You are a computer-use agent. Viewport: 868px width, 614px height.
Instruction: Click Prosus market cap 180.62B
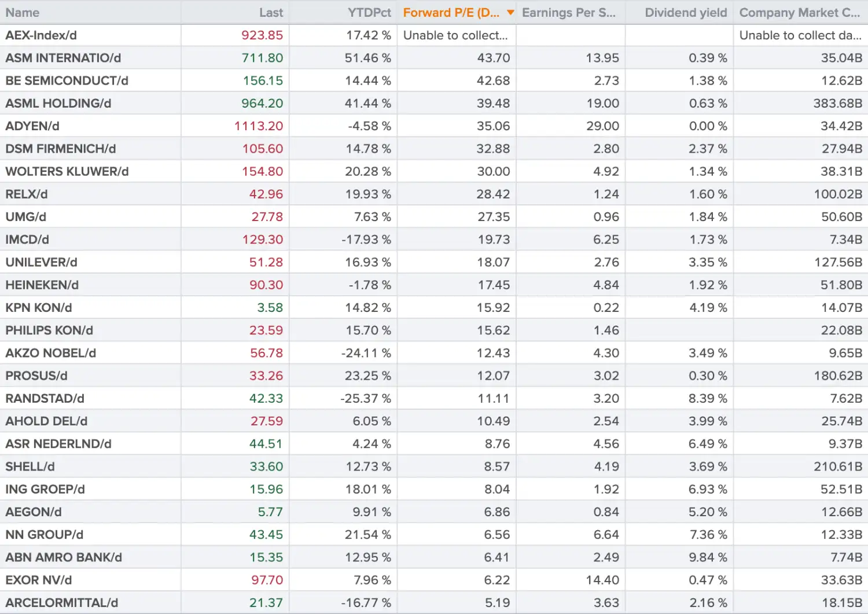coord(838,376)
